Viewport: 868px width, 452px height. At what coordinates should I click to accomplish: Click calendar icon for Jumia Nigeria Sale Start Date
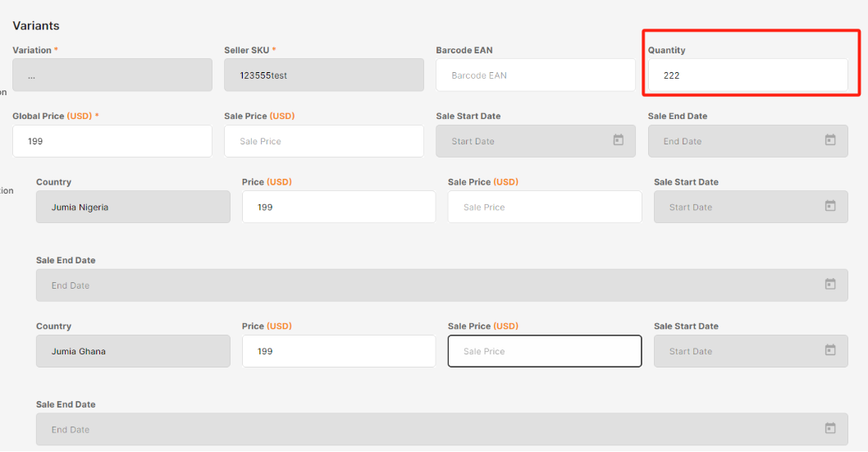pos(830,206)
